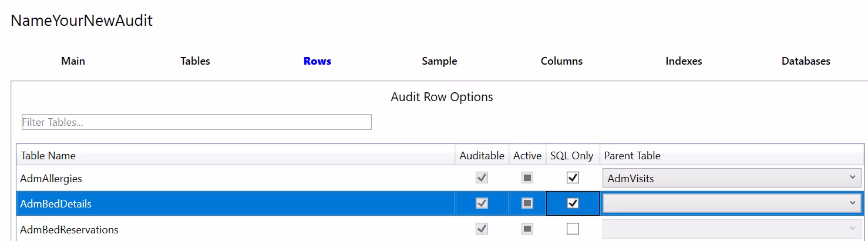Toggle Auditable checkbox for AdmBedDetails
The width and height of the screenshot is (868, 241).
pyautogui.click(x=482, y=203)
